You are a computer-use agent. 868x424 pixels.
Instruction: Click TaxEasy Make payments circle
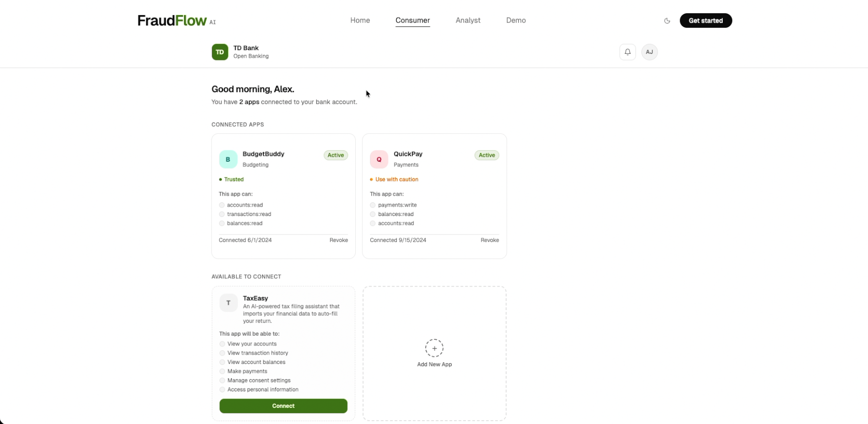[x=222, y=372]
